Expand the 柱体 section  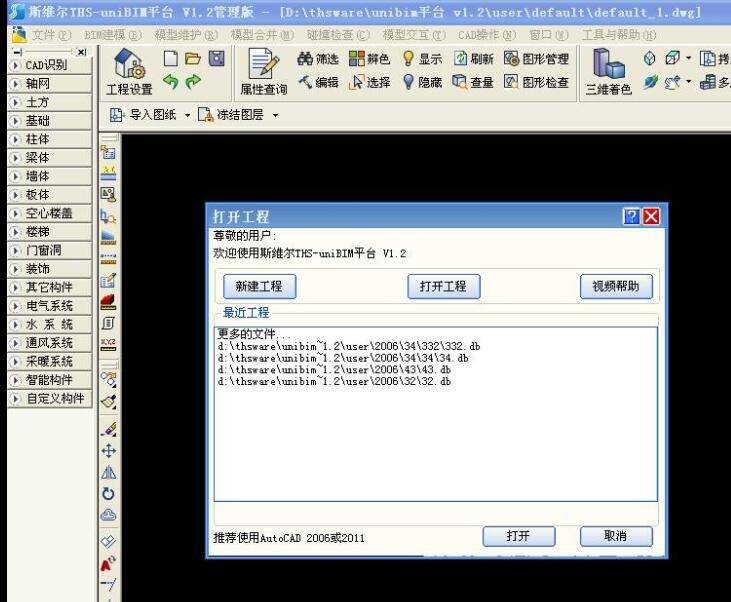click(50, 139)
